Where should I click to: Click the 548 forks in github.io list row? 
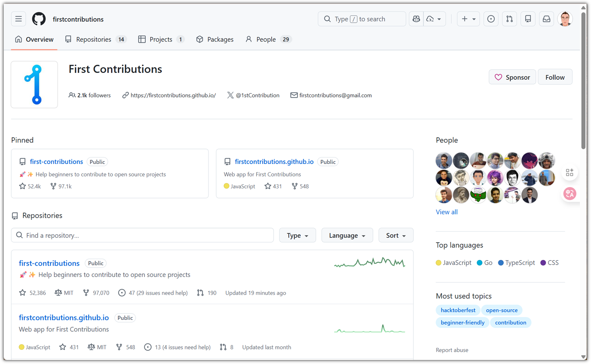pos(125,347)
